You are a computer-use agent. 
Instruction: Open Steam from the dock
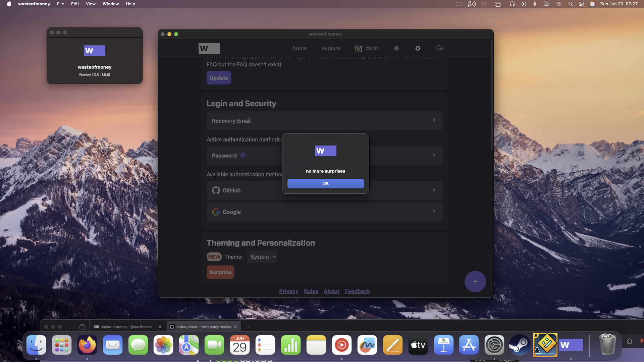(x=520, y=345)
